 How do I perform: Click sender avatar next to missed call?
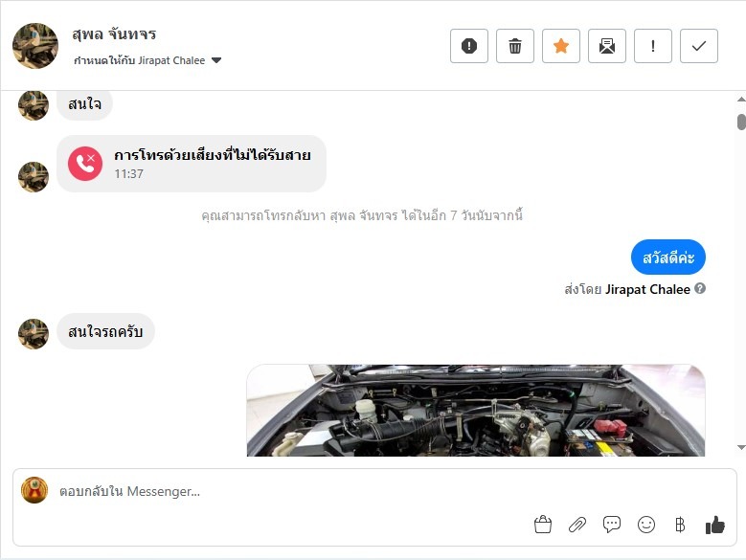point(34,177)
